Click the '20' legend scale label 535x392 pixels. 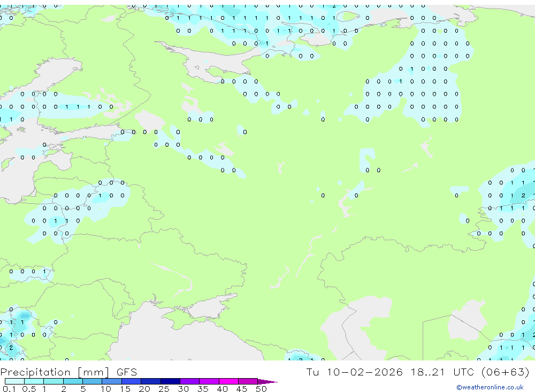click(144, 389)
